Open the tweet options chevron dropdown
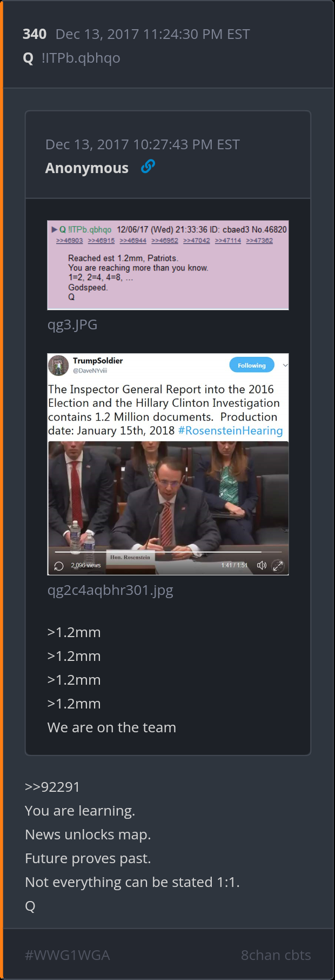This screenshot has height=980, width=335. pyautogui.click(x=285, y=365)
